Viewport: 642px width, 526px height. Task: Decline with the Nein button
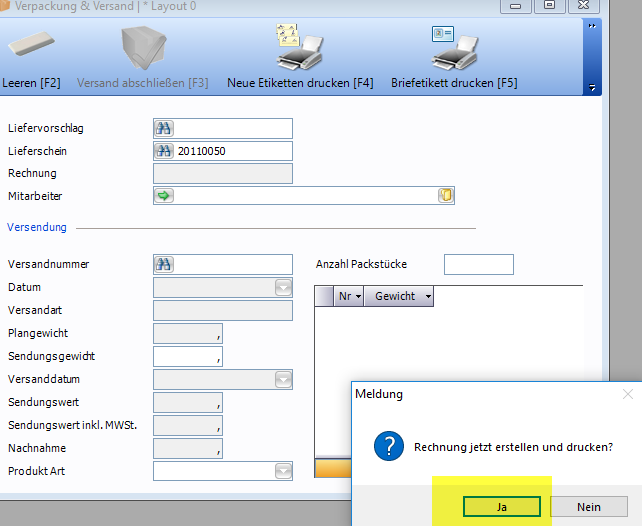click(x=589, y=507)
